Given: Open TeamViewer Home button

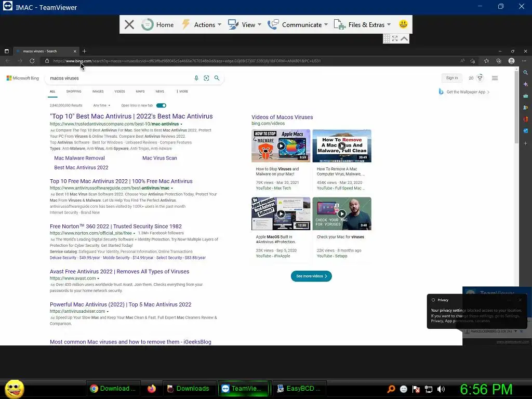Looking at the screenshot, I should pyautogui.click(x=157, y=24).
